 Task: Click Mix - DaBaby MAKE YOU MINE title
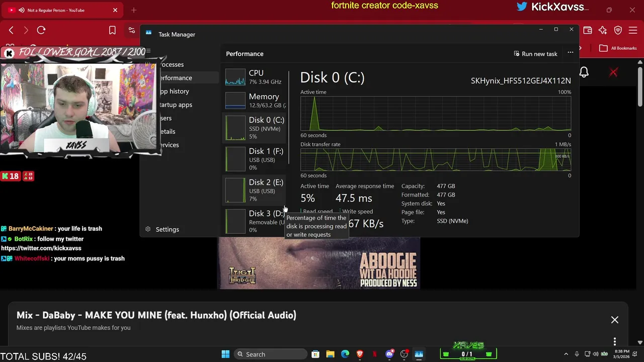(156, 315)
